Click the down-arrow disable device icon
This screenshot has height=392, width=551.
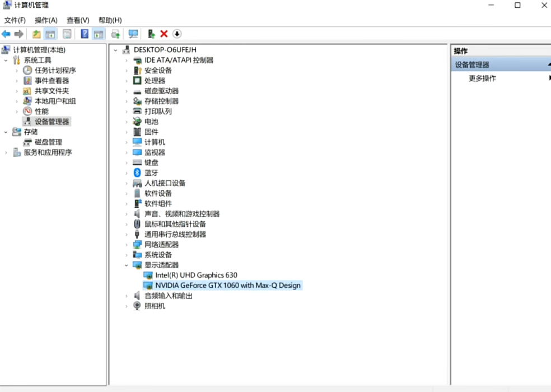point(177,34)
